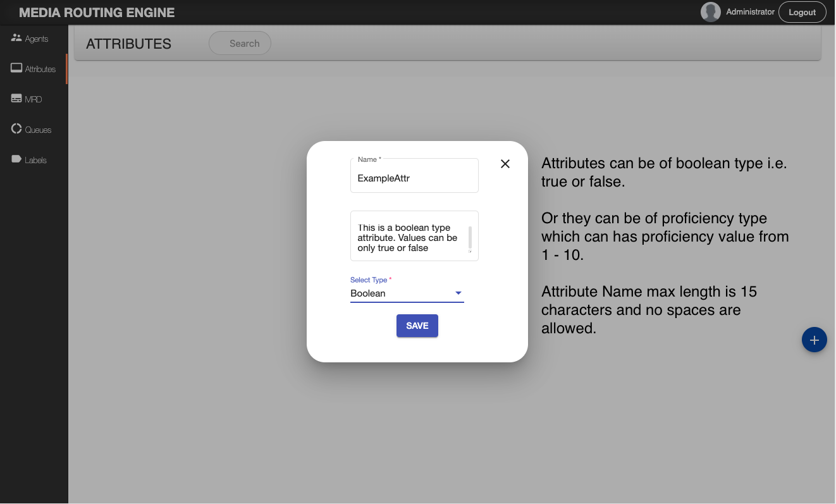Click the MRD icon in sidebar
836x504 pixels.
pos(16,99)
